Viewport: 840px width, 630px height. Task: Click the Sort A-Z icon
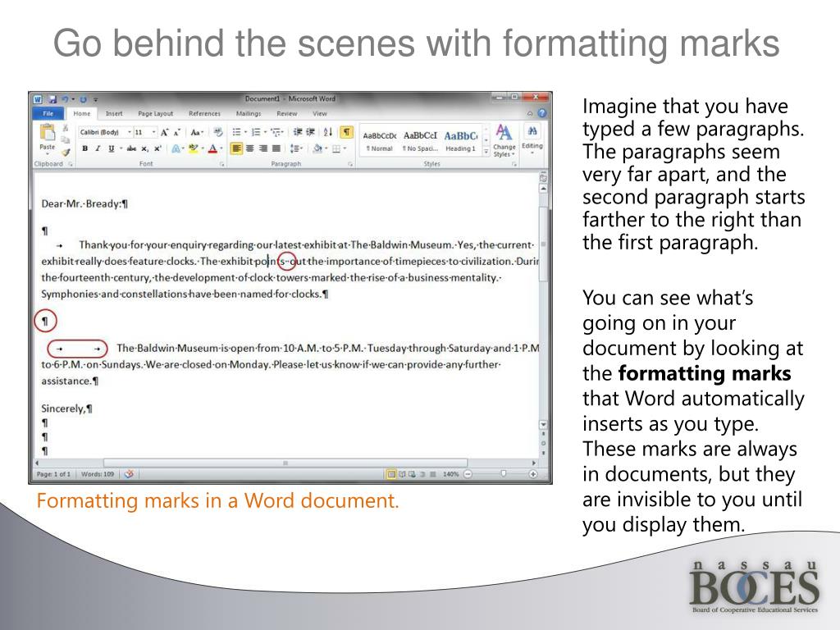(x=328, y=132)
